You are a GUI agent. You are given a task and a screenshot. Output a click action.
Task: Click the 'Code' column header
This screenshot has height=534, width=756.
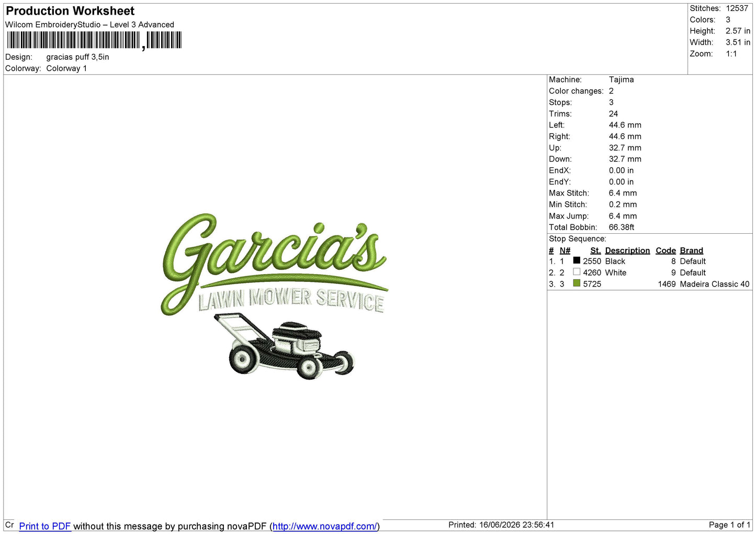(x=665, y=251)
